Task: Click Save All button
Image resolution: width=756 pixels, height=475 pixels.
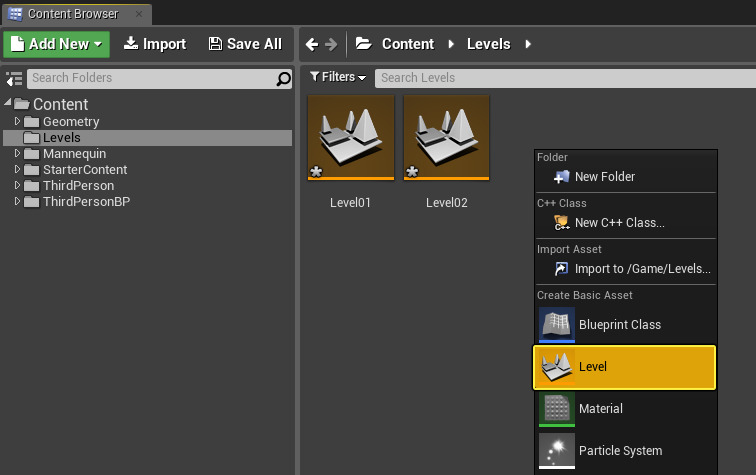Action: 245,44
